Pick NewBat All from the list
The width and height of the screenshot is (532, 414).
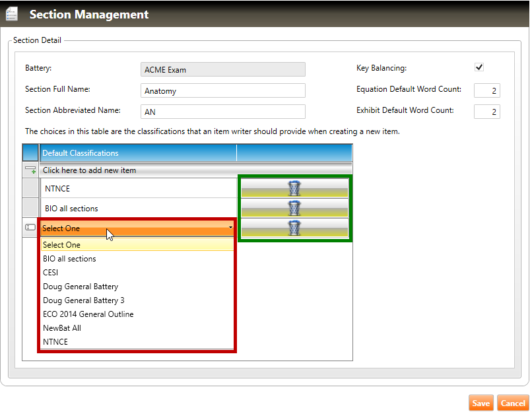click(62, 328)
